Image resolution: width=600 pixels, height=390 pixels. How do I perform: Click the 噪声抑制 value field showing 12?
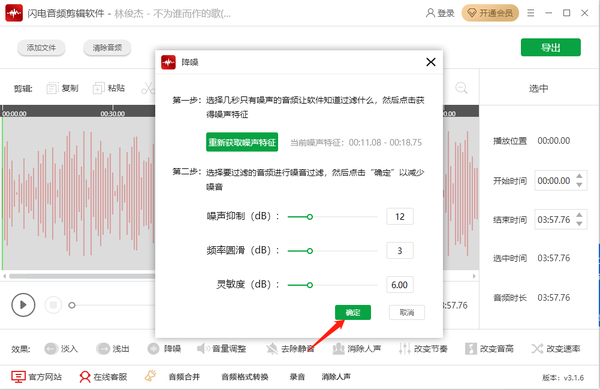click(400, 217)
